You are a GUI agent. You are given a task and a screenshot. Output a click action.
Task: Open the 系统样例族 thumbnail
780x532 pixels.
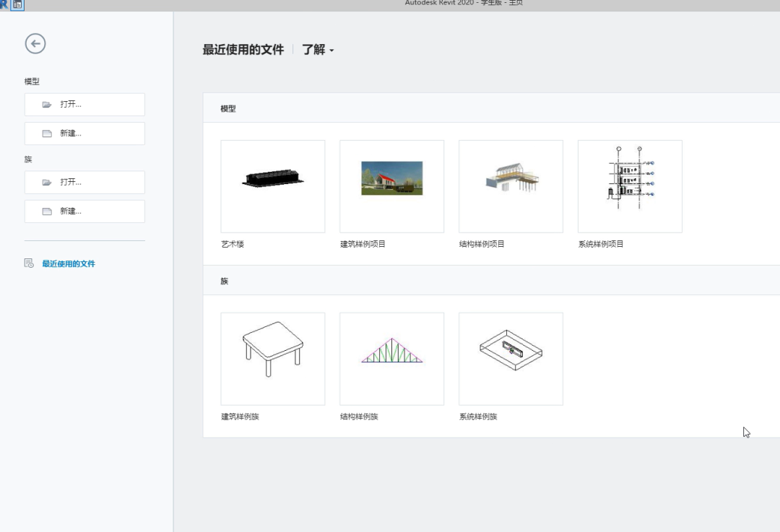coord(511,359)
